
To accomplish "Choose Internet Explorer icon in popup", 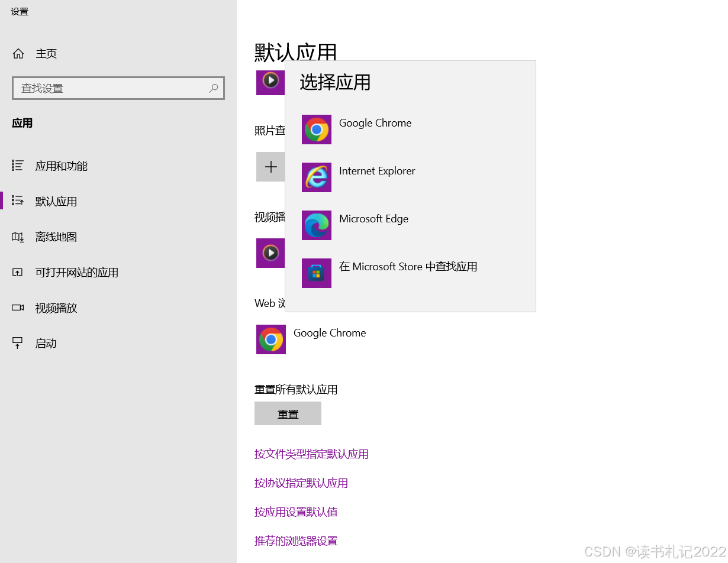I will click(x=317, y=177).
